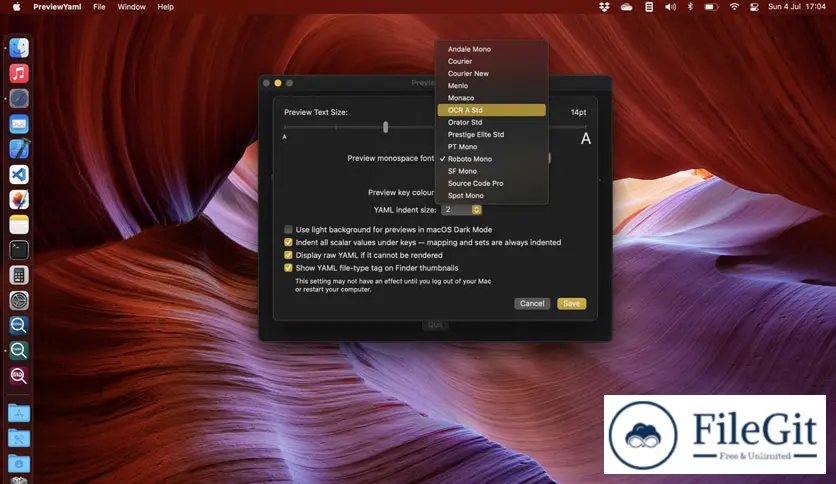Image resolution: width=836 pixels, height=484 pixels.
Task: Select the checked Roboto Mono font
Action: click(x=492, y=159)
